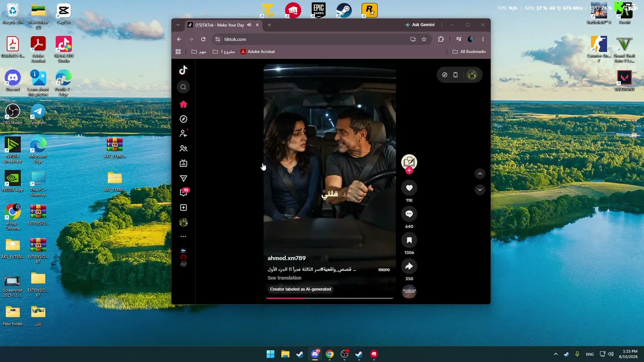This screenshot has width=644, height=362.
Task: Open the 'مشروع 1' bookmarks folder
Action: point(224,52)
